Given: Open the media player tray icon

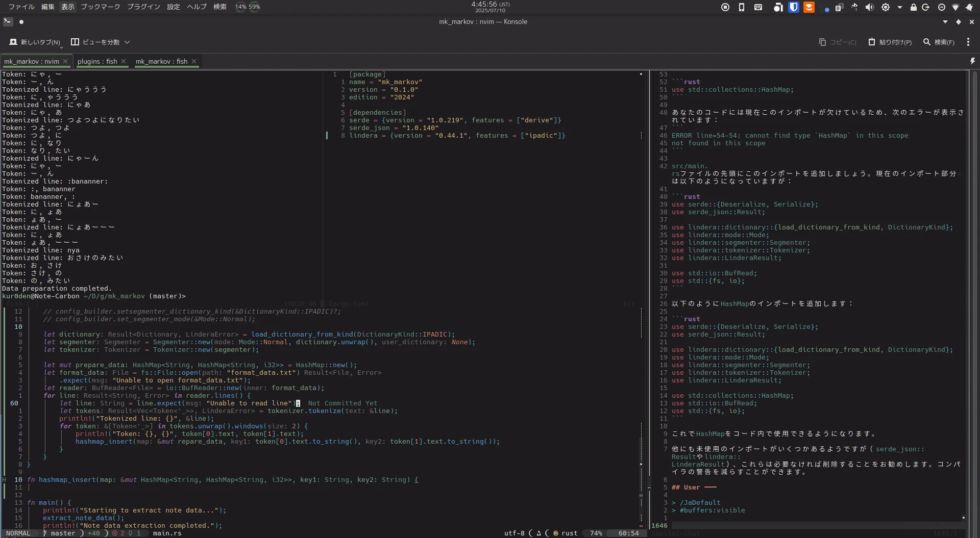Looking at the screenshot, I should pos(778,7).
